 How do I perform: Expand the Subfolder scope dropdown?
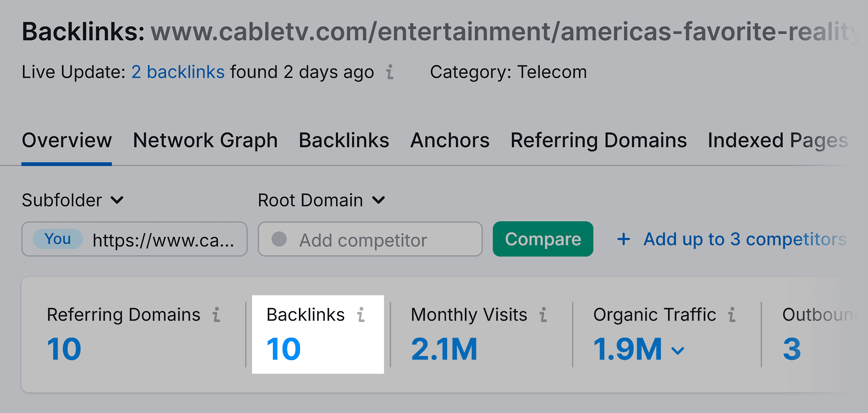pyautogui.click(x=73, y=200)
